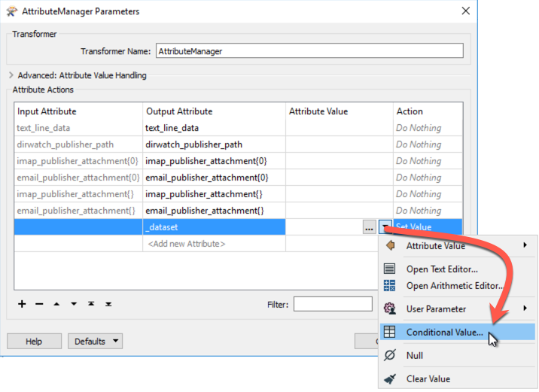Image resolution: width=539 pixels, height=392 pixels.
Task: Select output email_publisher_attachment{0} cell
Action: 214,178
